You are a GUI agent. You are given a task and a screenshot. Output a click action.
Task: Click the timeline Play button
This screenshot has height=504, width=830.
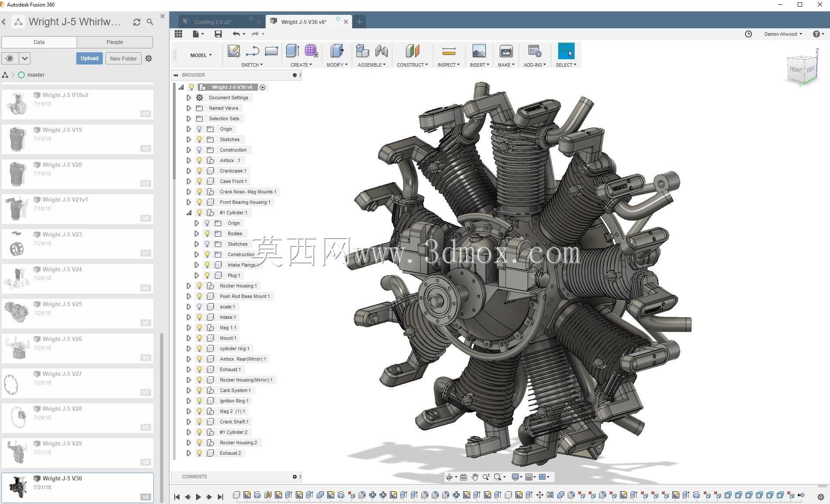tap(198, 497)
